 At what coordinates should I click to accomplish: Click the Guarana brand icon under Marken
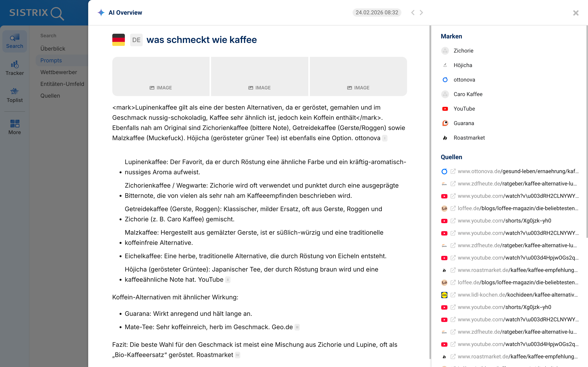click(x=445, y=123)
